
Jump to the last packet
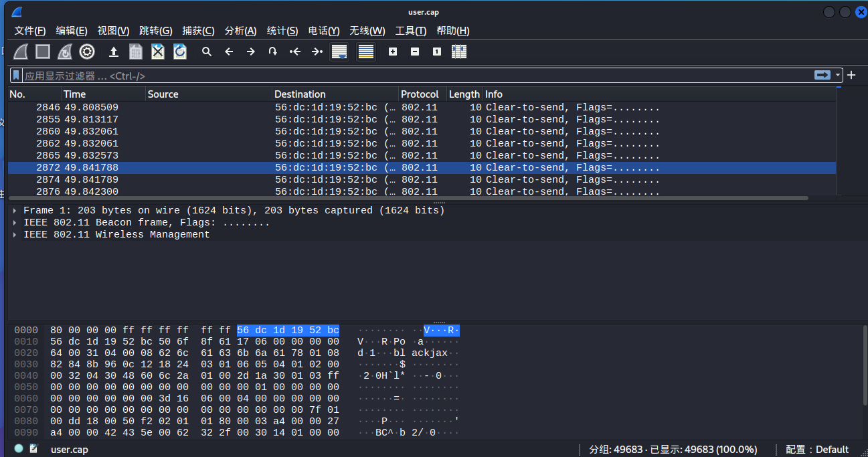tap(317, 52)
